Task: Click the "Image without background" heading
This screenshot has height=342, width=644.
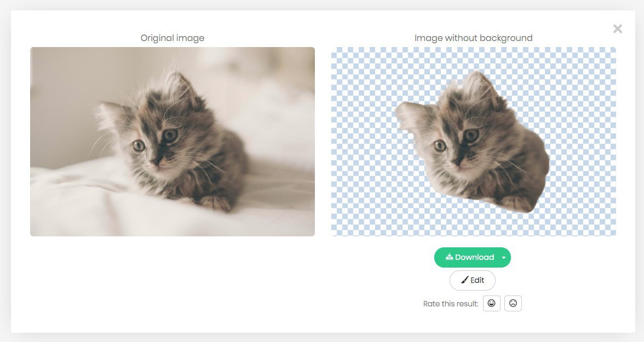Action: (473, 38)
